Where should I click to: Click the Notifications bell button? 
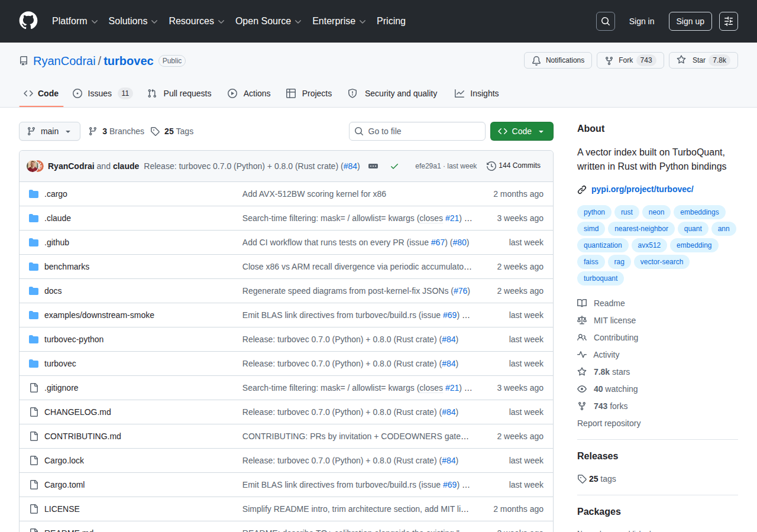tap(558, 60)
